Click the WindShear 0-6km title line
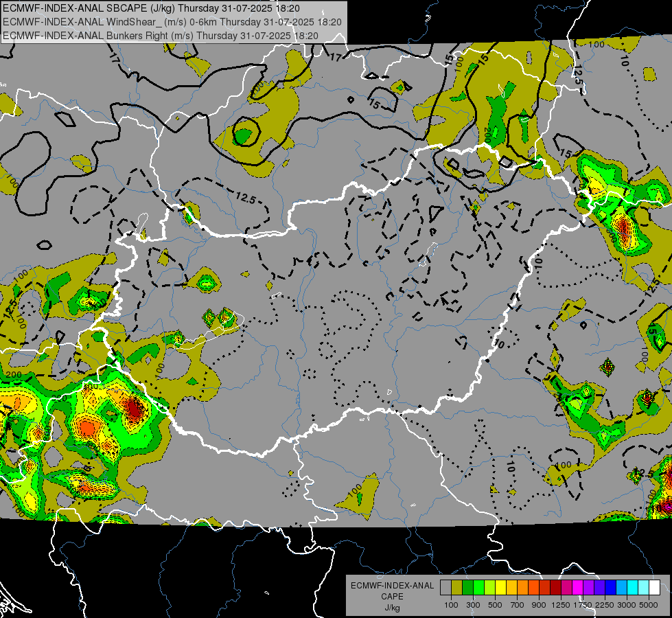Viewport: 672px width, 618px height. coord(172,22)
